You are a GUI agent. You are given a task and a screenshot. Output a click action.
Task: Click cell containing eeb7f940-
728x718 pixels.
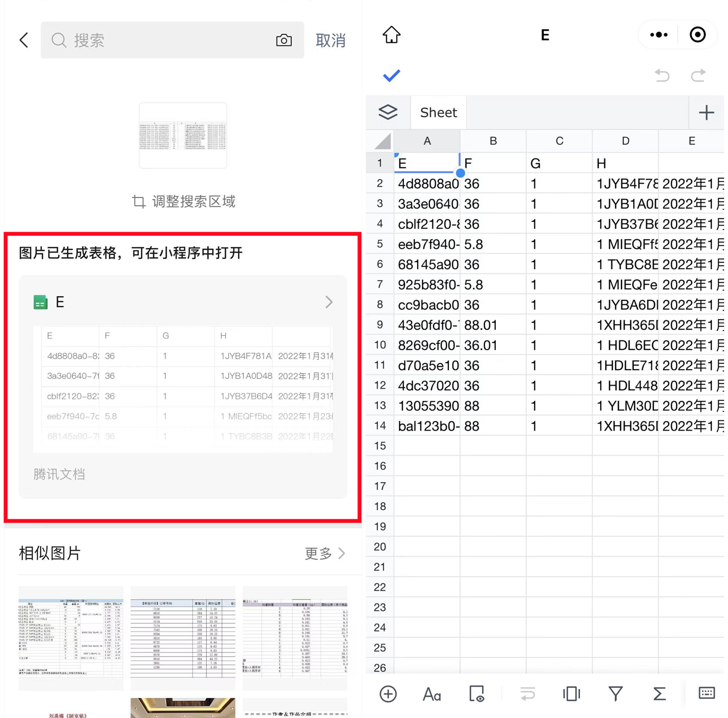click(x=427, y=244)
